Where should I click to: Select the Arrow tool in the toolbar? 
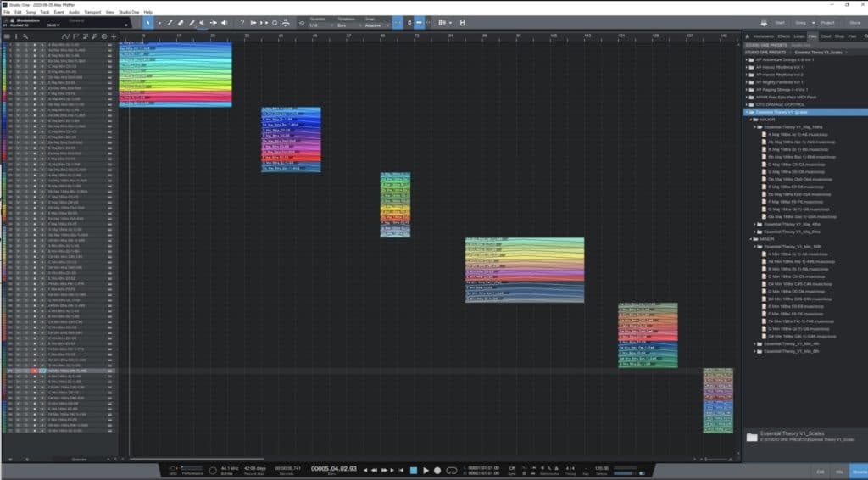point(147,23)
